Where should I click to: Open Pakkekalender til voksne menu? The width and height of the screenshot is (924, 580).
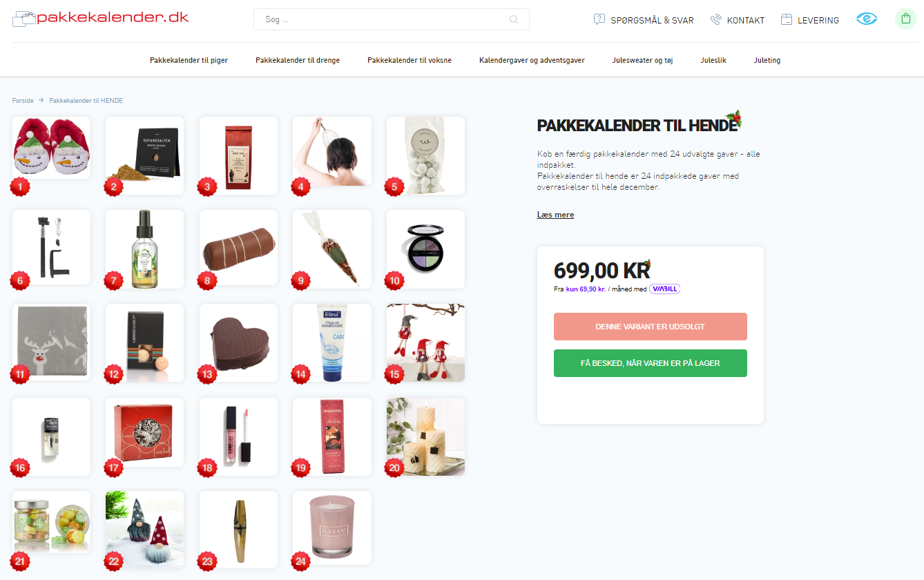[x=410, y=60]
